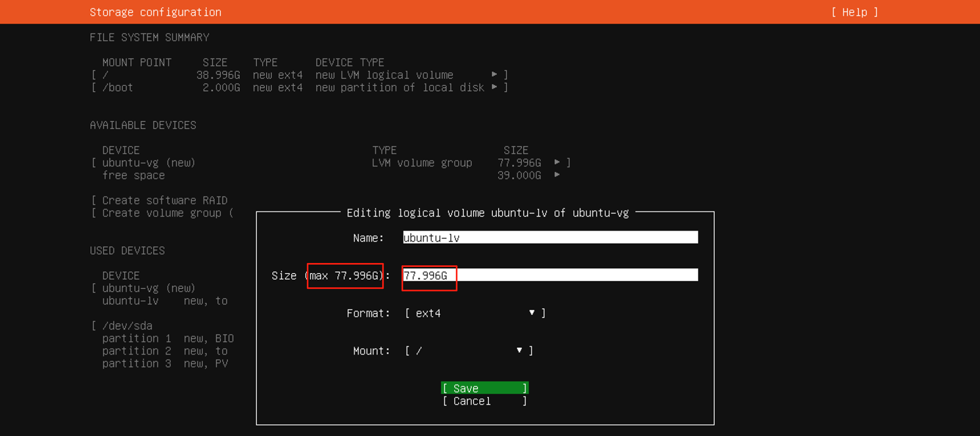Screen dimensions: 980x436
Task: Click the logical volume Name field
Action: [x=550, y=238]
